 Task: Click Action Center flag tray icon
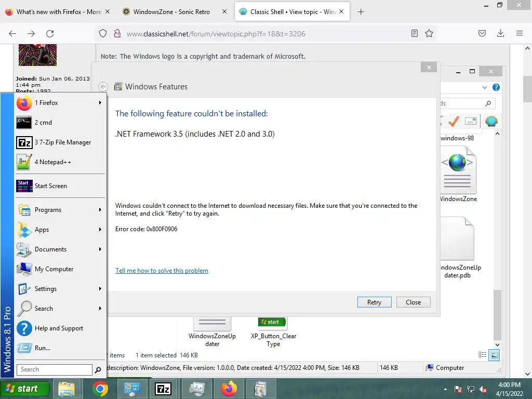click(x=458, y=389)
